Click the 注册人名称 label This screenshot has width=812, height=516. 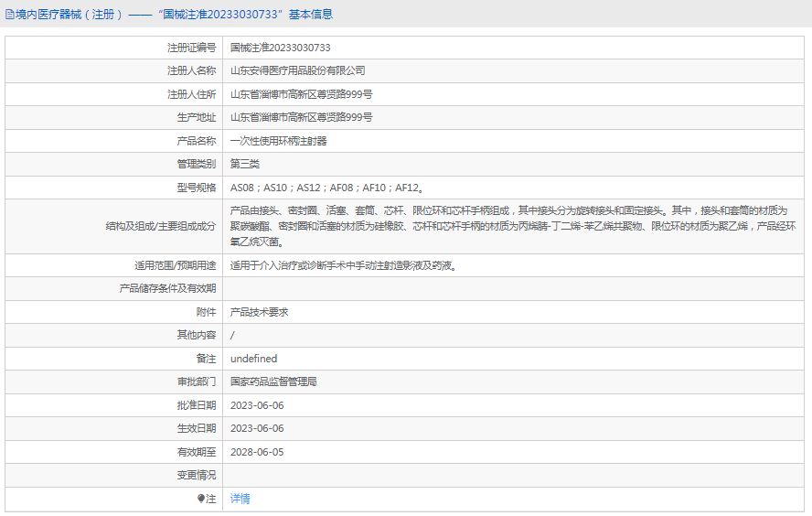point(192,71)
